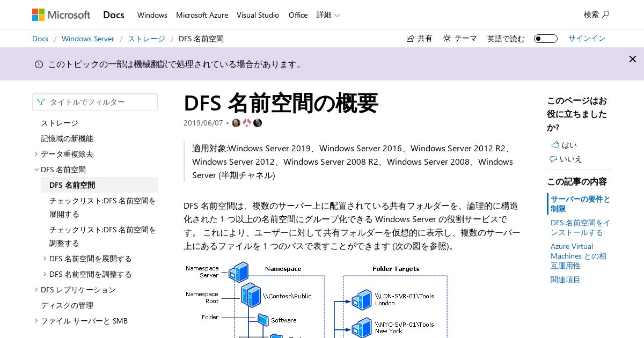Click the \\LDN-SVR-01\Tools server icon
Screen dimensions: 644x338
point(362,300)
